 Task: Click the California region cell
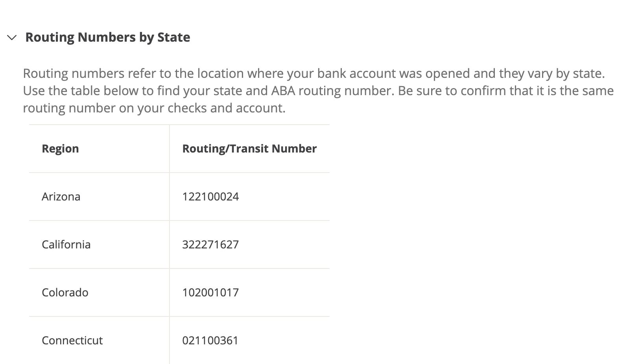pos(66,245)
